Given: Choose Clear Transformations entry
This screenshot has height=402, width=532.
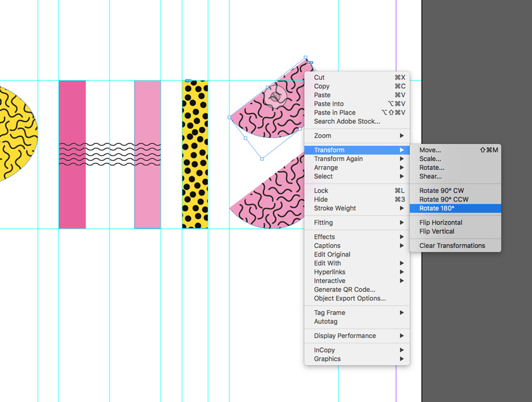Looking at the screenshot, I should [452, 246].
